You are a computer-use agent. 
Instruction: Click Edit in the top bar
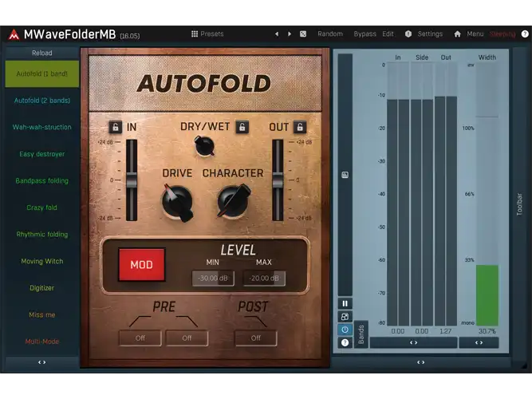(x=388, y=34)
